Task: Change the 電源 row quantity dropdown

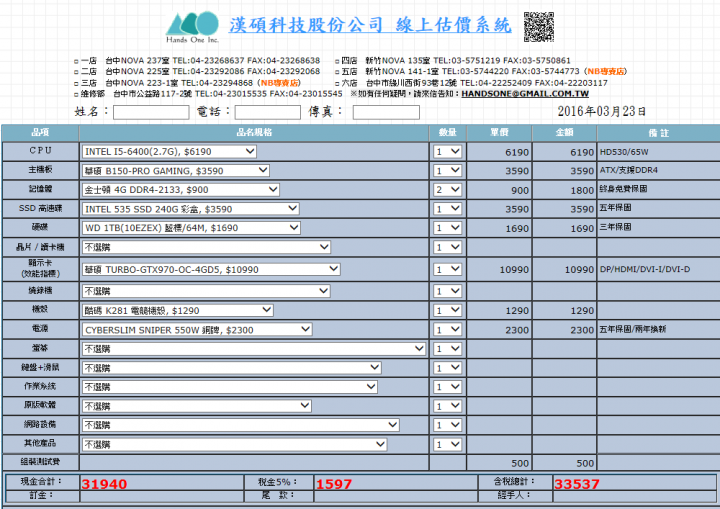Action: click(x=447, y=329)
